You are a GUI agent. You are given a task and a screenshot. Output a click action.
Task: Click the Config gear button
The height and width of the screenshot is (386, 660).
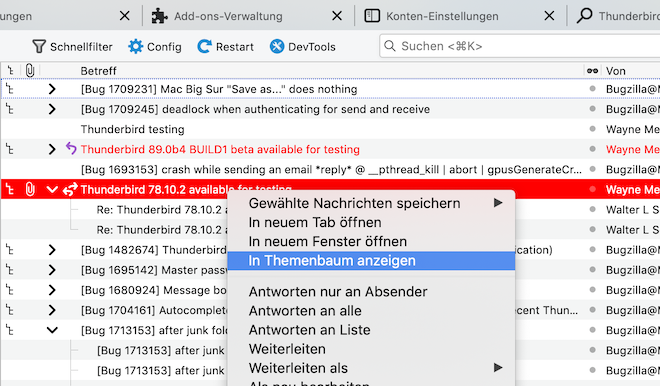(154, 46)
